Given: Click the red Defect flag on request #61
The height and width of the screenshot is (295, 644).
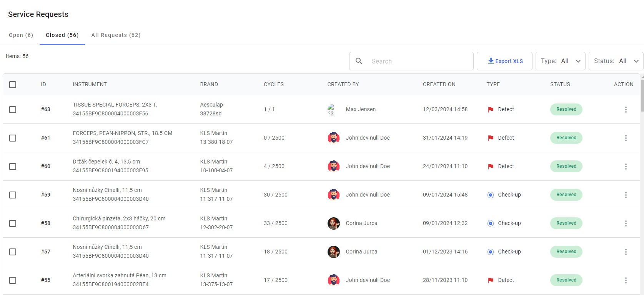Looking at the screenshot, I should (x=491, y=138).
